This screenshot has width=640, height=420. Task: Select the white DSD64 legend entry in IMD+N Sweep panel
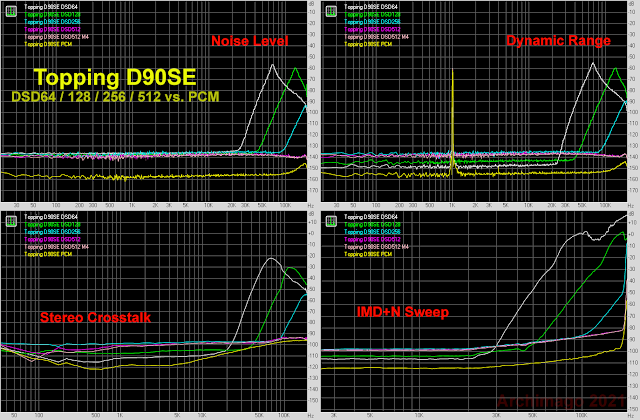click(x=371, y=217)
